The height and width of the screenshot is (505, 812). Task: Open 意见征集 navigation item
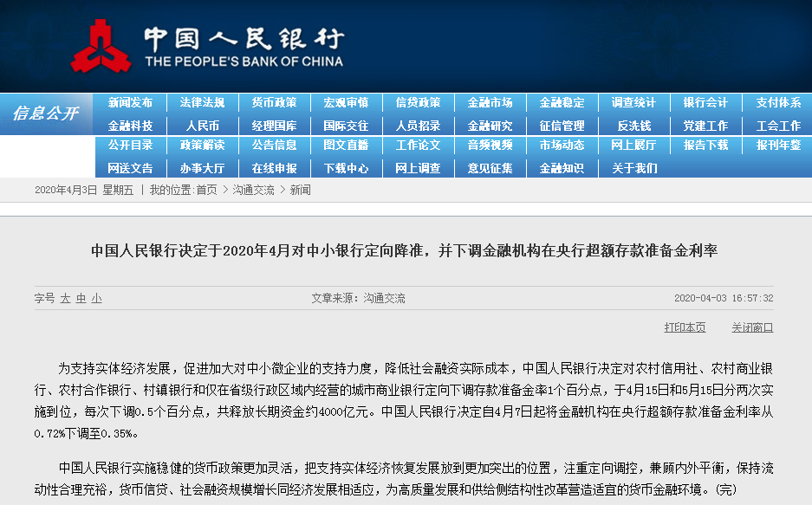pos(490,168)
